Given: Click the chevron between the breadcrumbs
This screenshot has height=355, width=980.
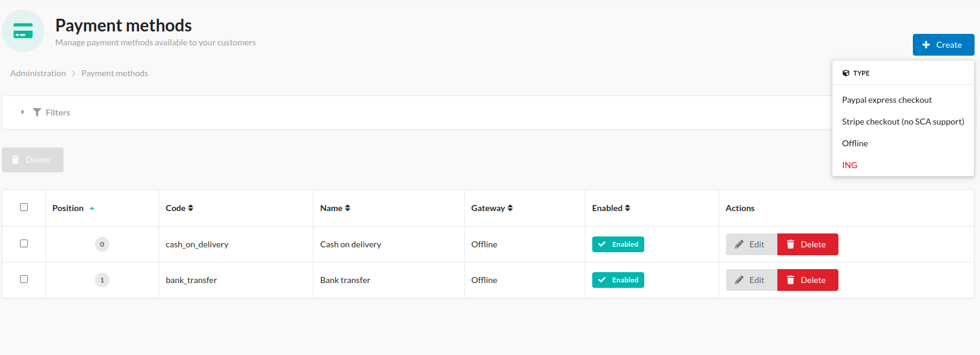Looking at the screenshot, I should click(74, 73).
